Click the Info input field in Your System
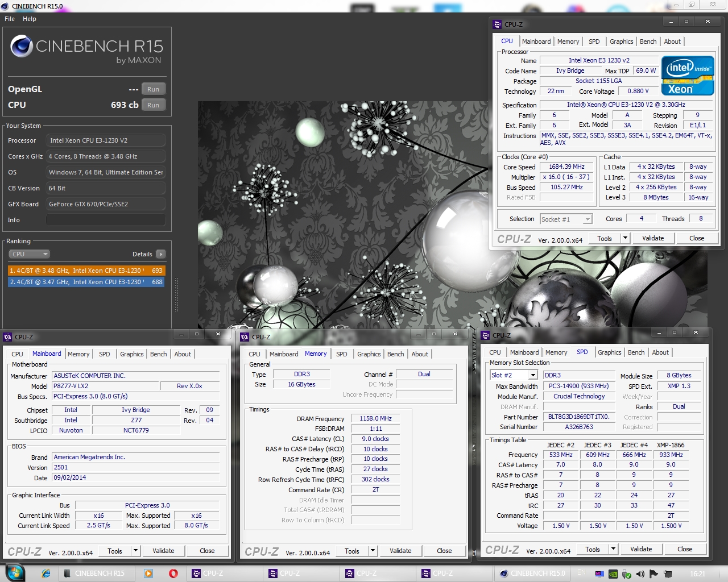The height and width of the screenshot is (582, 728). pos(106,220)
